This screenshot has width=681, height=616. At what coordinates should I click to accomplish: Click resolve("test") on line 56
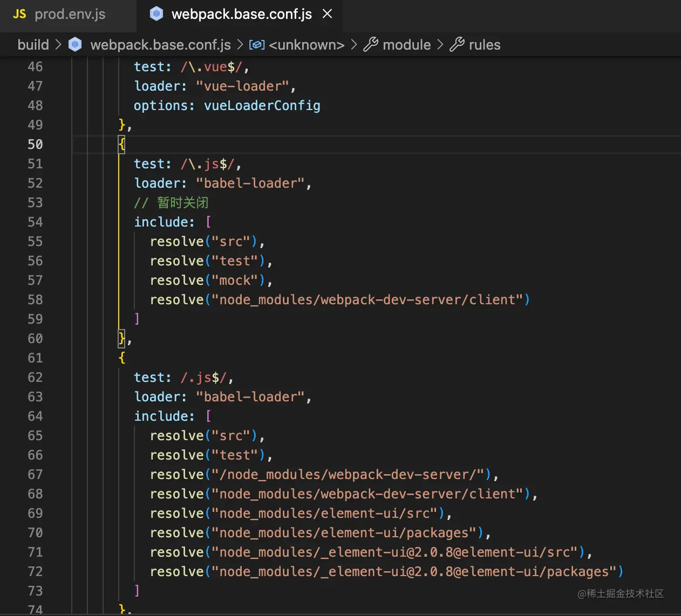207,261
